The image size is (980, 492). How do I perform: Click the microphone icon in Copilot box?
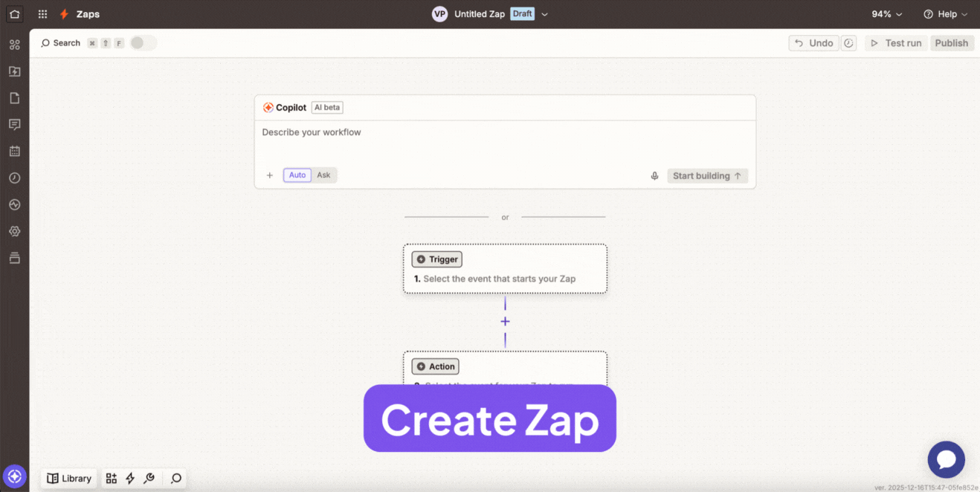tap(654, 176)
